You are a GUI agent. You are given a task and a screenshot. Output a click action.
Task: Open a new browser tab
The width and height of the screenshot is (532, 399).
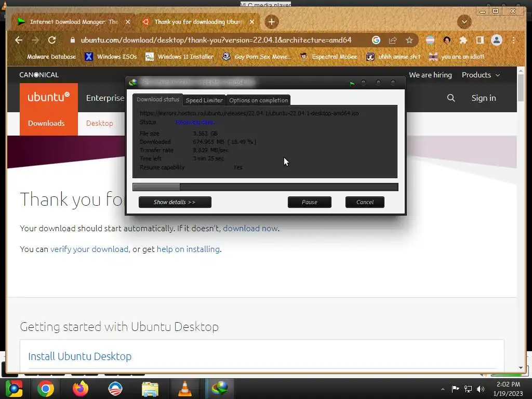pyautogui.click(x=271, y=22)
